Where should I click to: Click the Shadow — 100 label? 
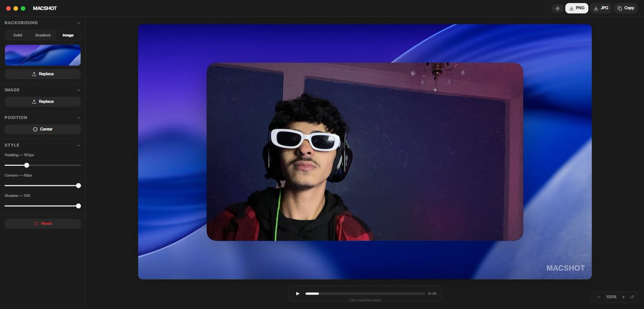[18, 195]
